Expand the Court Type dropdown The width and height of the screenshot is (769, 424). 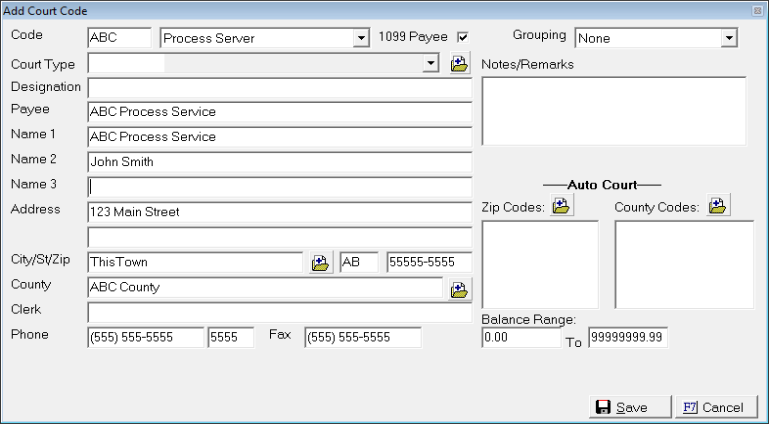(x=431, y=63)
